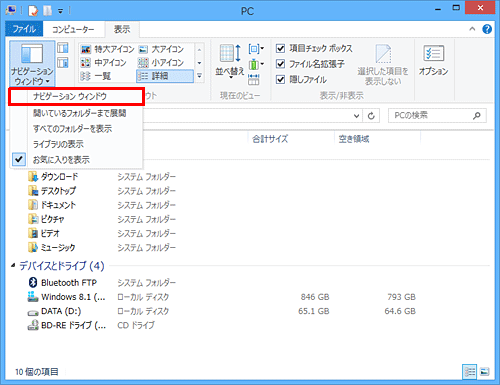Select the デスクトップ folder
Viewport: 500px width, 385px height.
[52, 191]
